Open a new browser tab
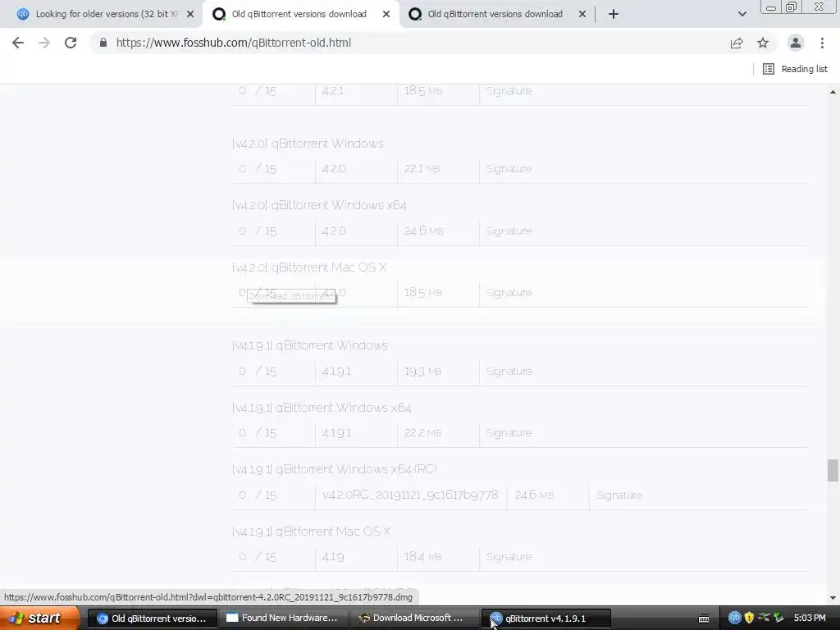 [x=614, y=14]
